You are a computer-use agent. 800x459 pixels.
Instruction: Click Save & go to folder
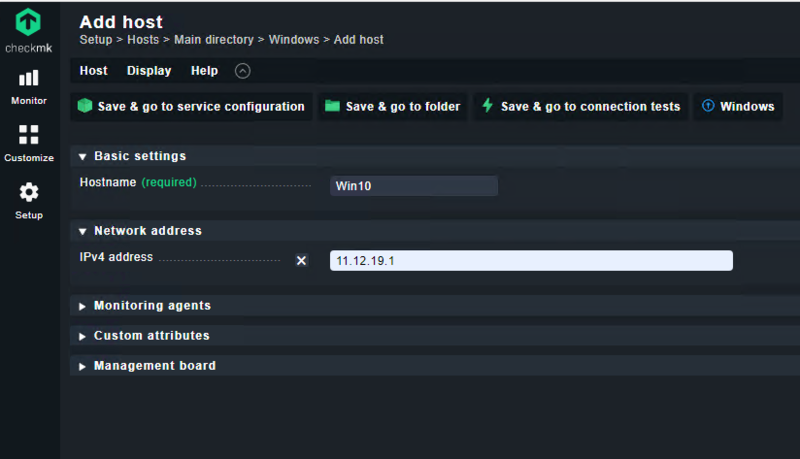click(x=393, y=106)
